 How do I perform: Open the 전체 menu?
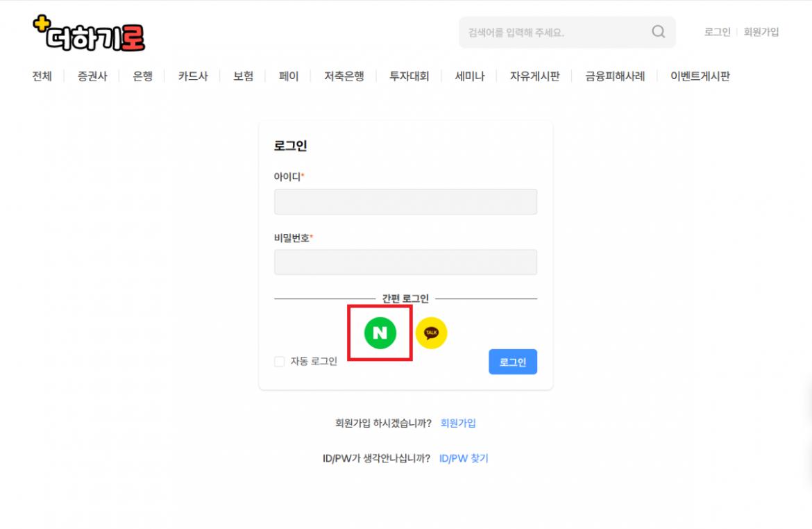pos(42,76)
